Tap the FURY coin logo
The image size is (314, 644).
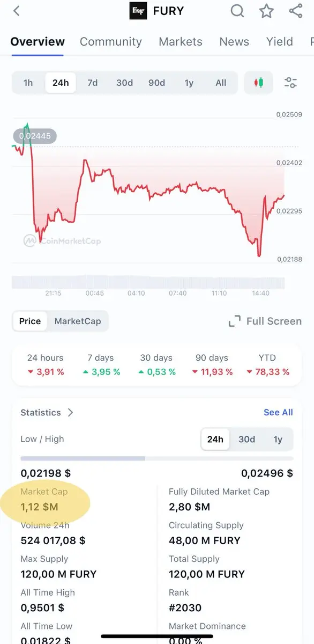click(x=138, y=11)
